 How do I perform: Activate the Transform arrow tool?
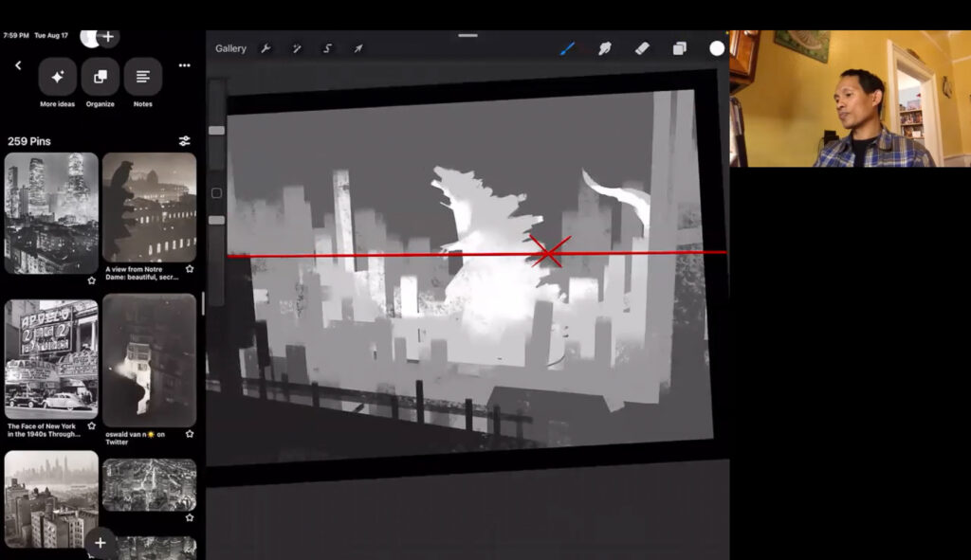coord(358,48)
